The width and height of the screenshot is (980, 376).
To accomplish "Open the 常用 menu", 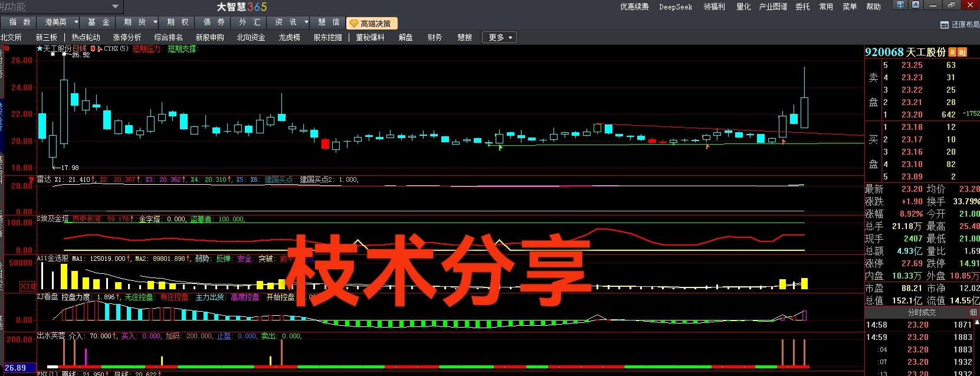I will pyautogui.click(x=826, y=6).
